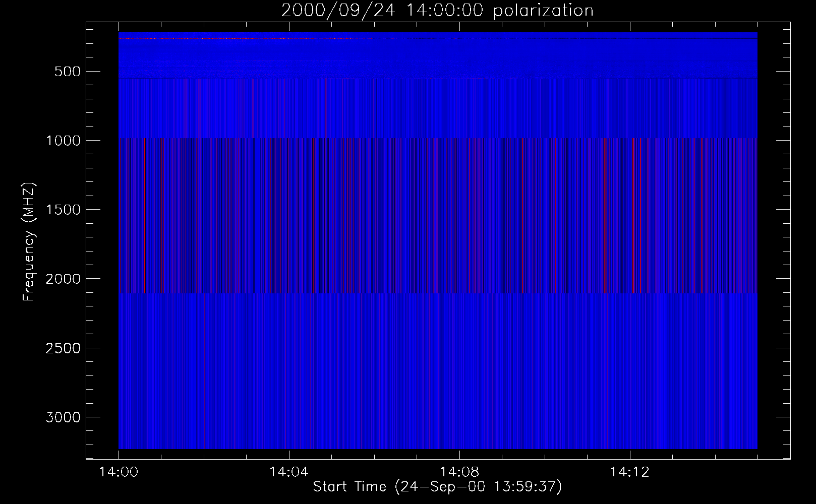Click the plot title '2000/09/24 14:00:00 polarization'

[x=437, y=11]
